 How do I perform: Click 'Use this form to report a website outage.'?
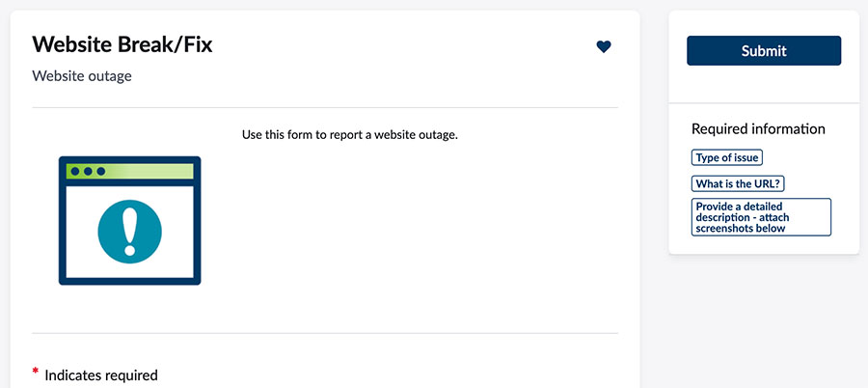350,135
